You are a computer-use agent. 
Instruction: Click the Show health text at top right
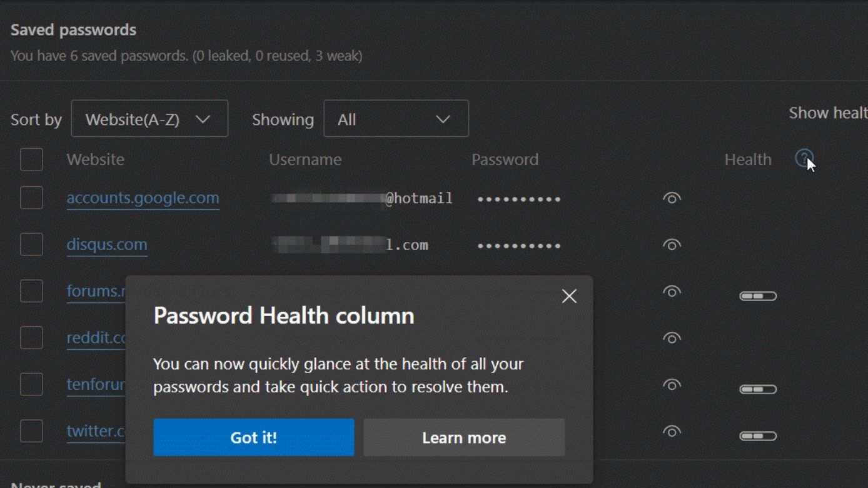(828, 113)
